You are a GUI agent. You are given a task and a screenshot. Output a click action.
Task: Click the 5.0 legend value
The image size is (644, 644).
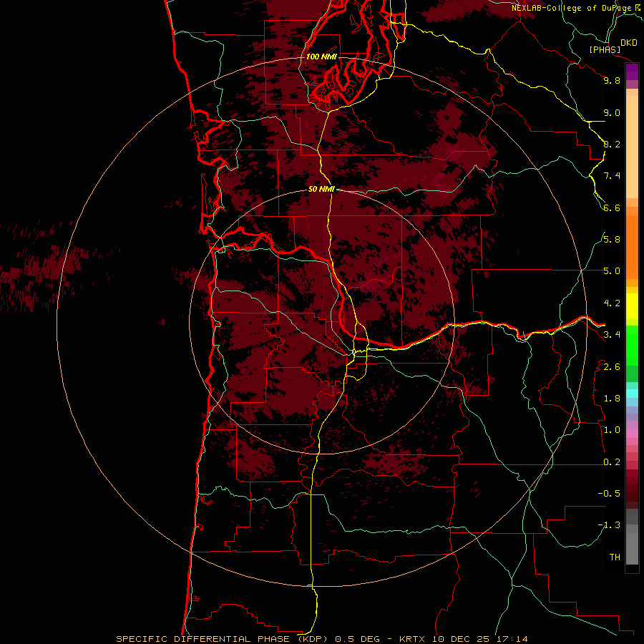point(612,271)
